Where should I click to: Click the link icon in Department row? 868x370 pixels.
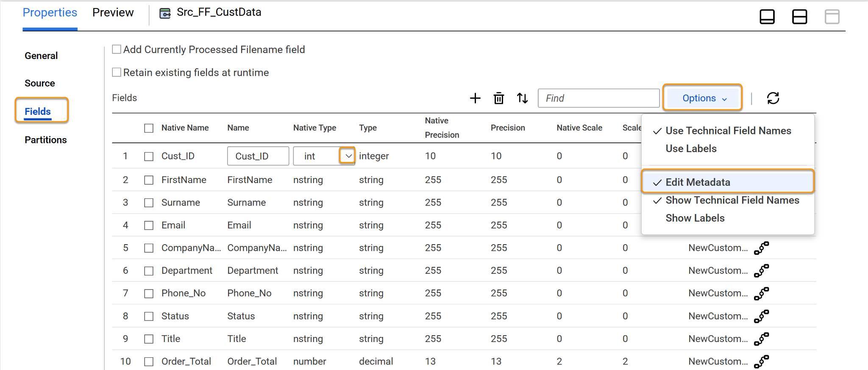tap(762, 270)
